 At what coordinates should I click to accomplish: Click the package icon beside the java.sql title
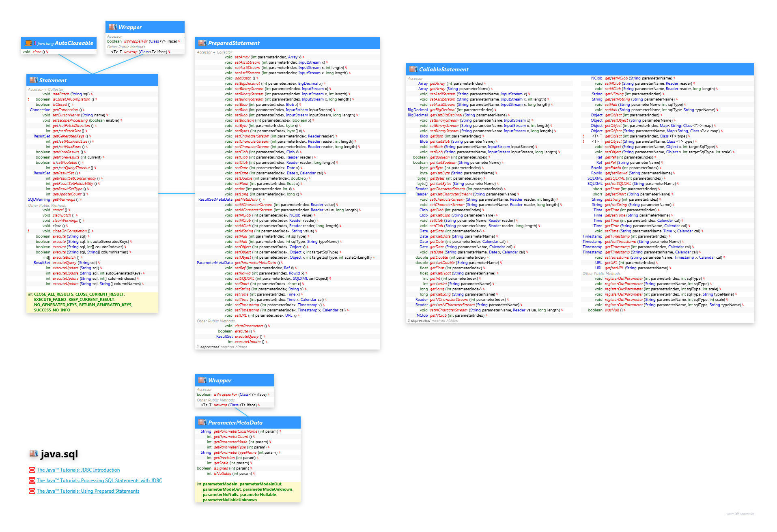click(x=34, y=454)
